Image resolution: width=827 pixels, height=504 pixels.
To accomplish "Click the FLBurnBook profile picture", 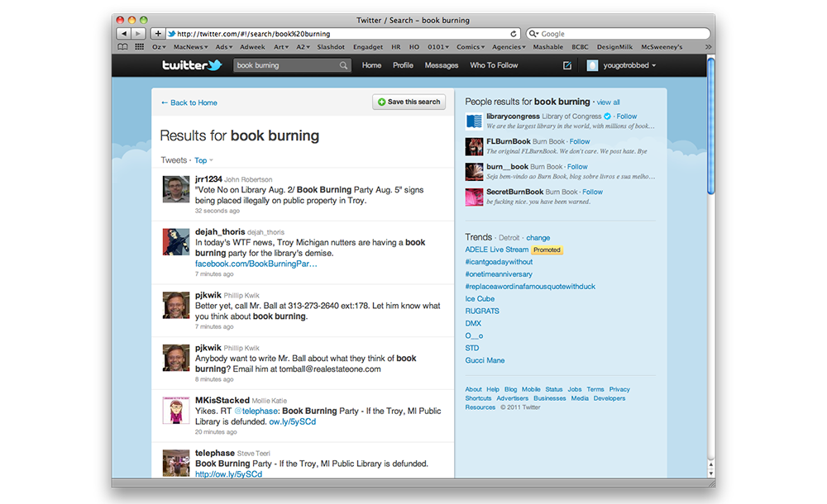I will point(474,146).
